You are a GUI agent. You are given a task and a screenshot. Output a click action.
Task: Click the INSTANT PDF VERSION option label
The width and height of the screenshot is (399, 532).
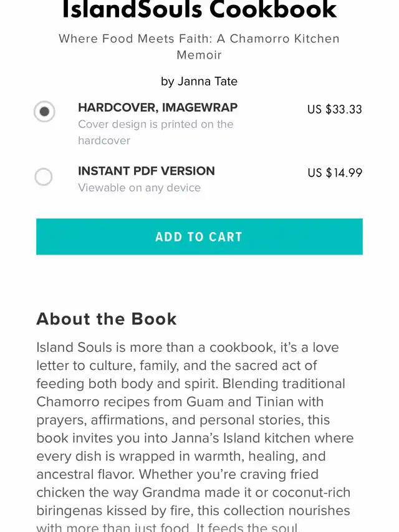coord(147,171)
